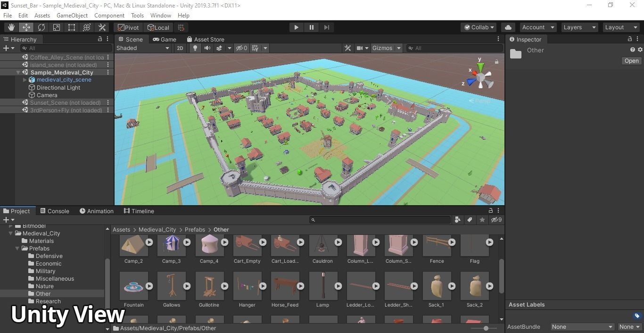Select the Fountain prefab thumbnail

pyautogui.click(x=134, y=286)
